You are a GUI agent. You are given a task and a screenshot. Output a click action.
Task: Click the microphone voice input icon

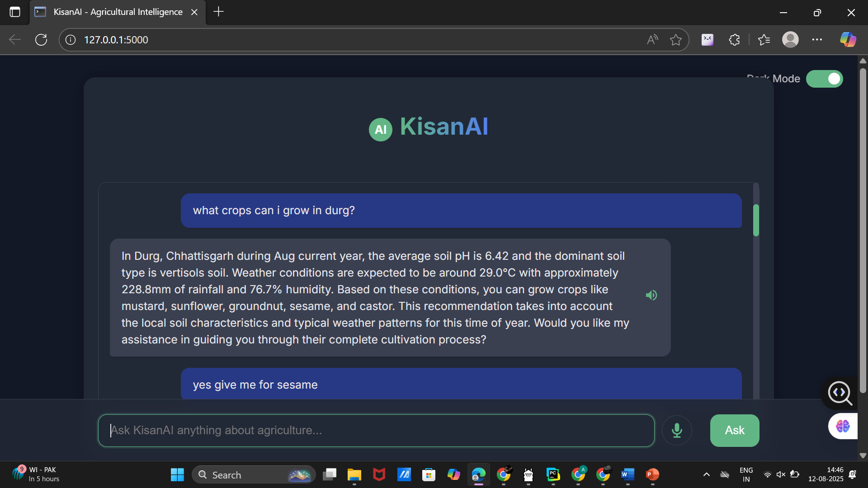pyautogui.click(x=677, y=430)
